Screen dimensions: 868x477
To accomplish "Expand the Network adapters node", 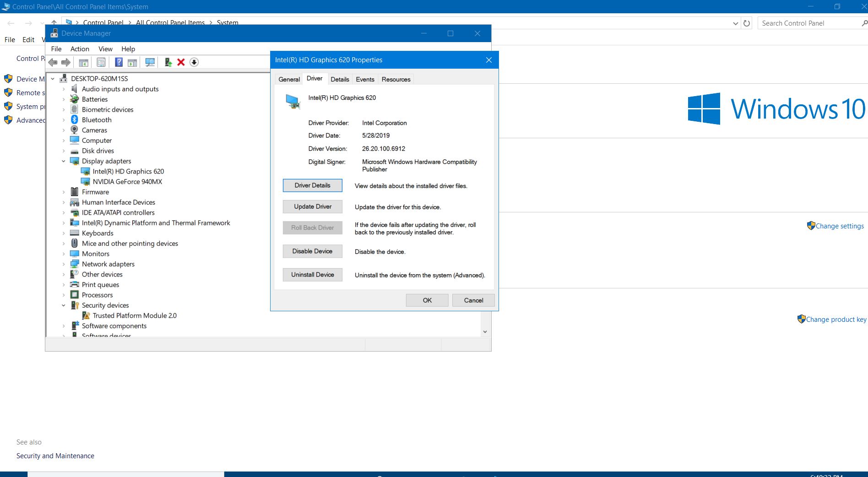I will [64, 264].
